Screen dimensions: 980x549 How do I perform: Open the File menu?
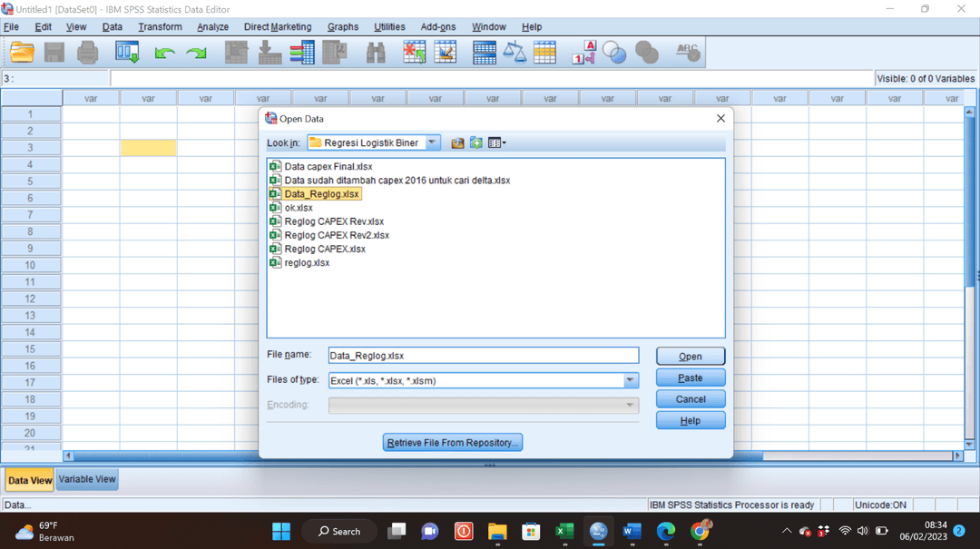coord(11,27)
